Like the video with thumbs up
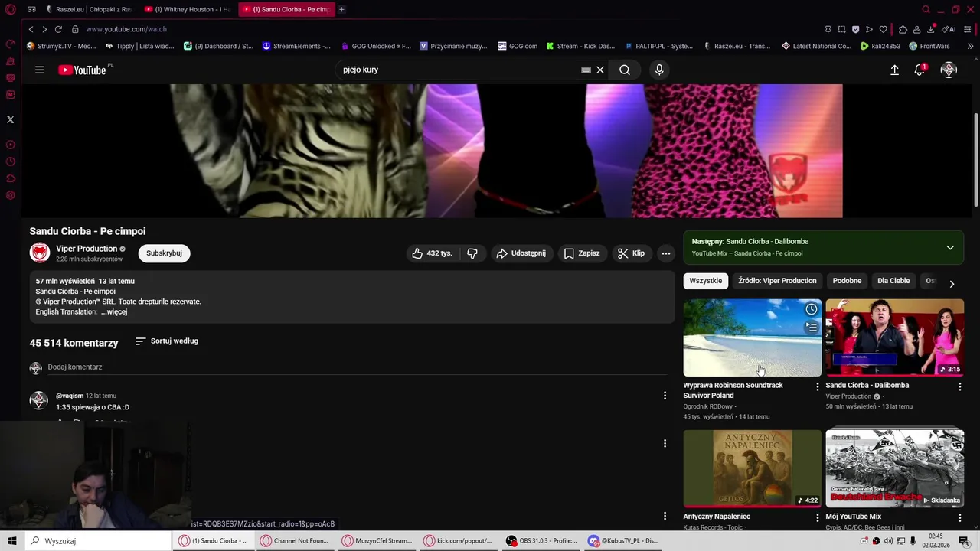Screen dimensions: 980x551 coord(433,253)
